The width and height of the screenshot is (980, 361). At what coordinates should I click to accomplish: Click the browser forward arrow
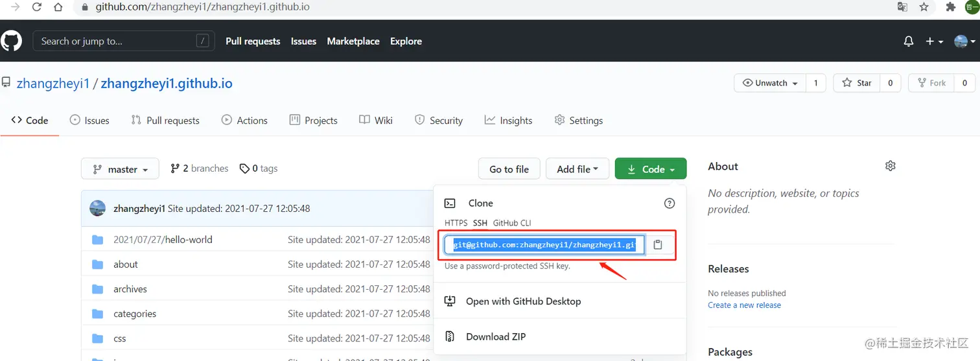pos(16,7)
